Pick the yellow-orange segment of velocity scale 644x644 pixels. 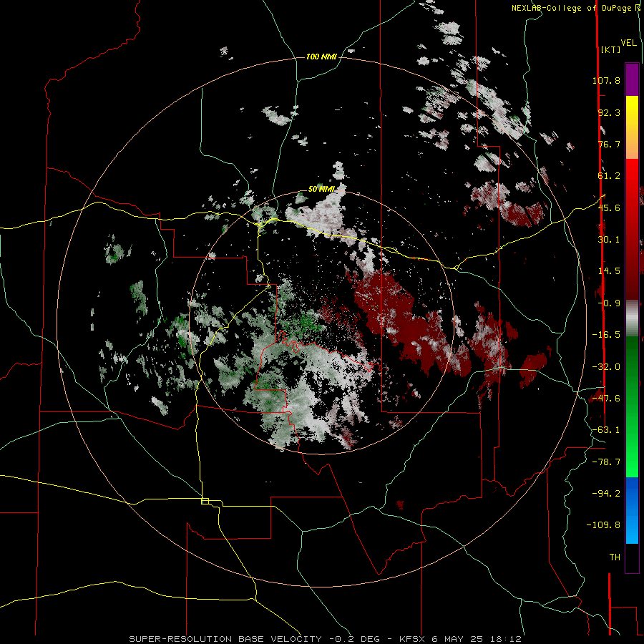click(x=632, y=127)
